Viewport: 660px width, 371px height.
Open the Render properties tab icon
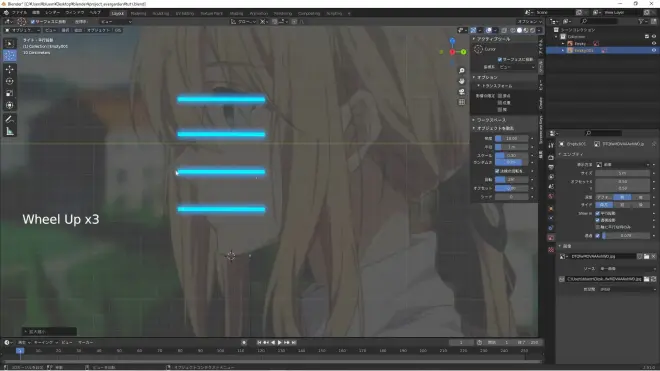551,157
